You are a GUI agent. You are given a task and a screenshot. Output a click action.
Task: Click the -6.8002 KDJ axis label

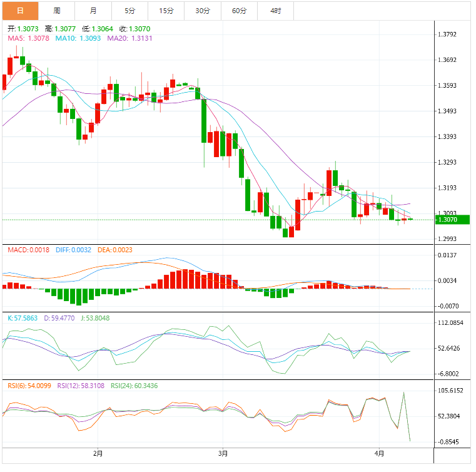(x=448, y=374)
